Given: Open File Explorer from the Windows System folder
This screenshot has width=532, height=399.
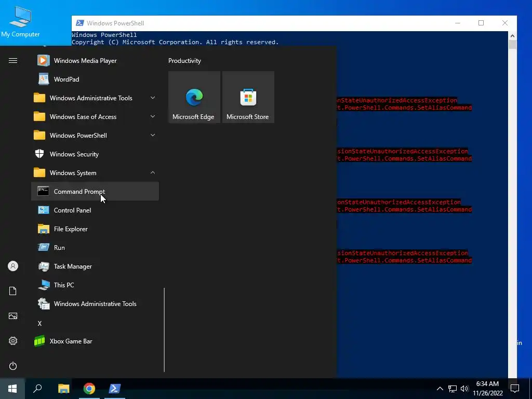Looking at the screenshot, I should tap(95, 229).
